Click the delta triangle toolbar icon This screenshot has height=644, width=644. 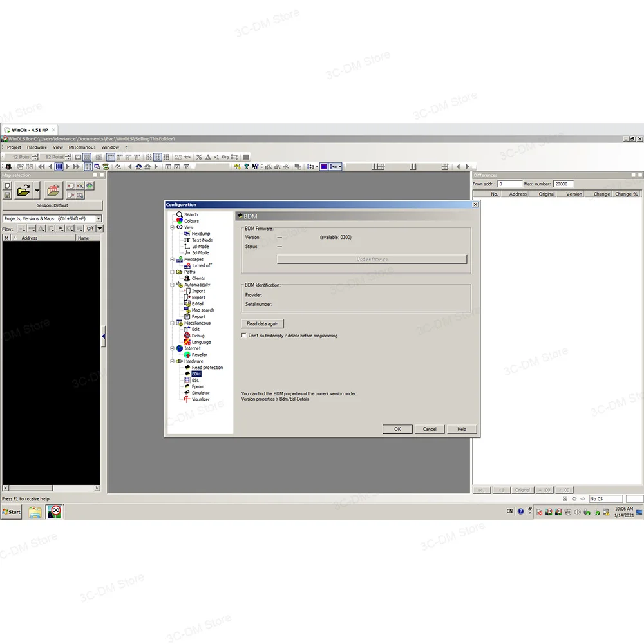(208, 157)
